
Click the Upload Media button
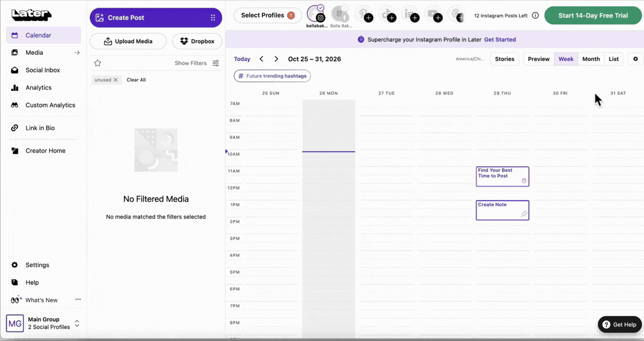click(128, 41)
